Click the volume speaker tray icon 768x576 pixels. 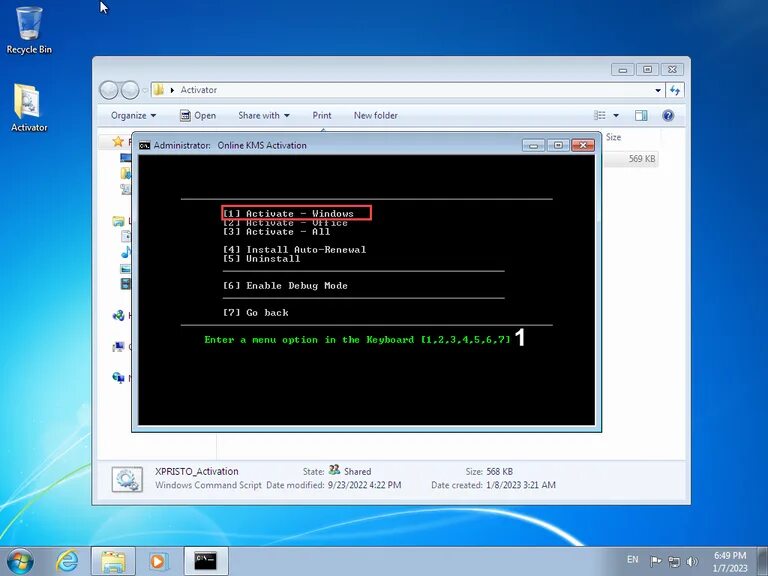[692, 561]
